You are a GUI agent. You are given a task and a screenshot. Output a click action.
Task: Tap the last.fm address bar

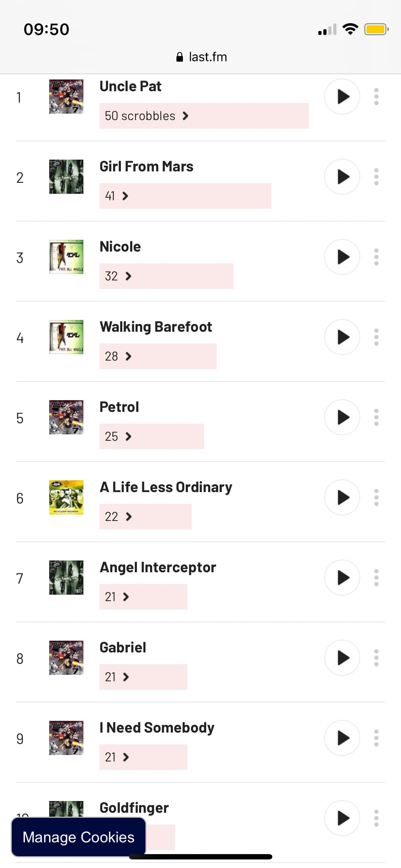click(x=201, y=57)
